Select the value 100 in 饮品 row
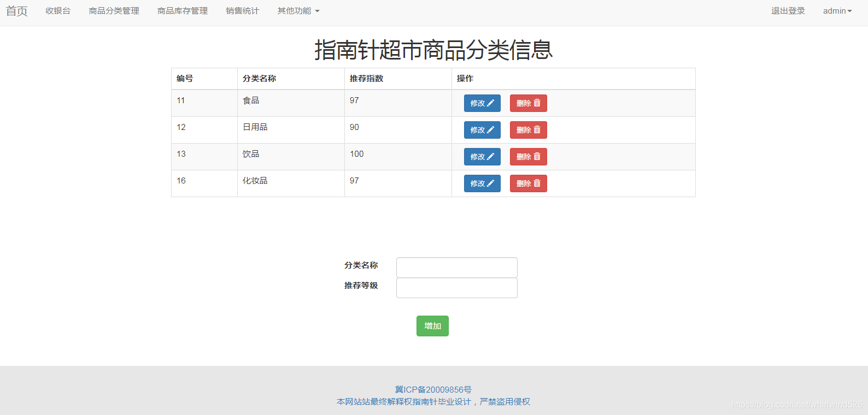 (x=357, y=154)
